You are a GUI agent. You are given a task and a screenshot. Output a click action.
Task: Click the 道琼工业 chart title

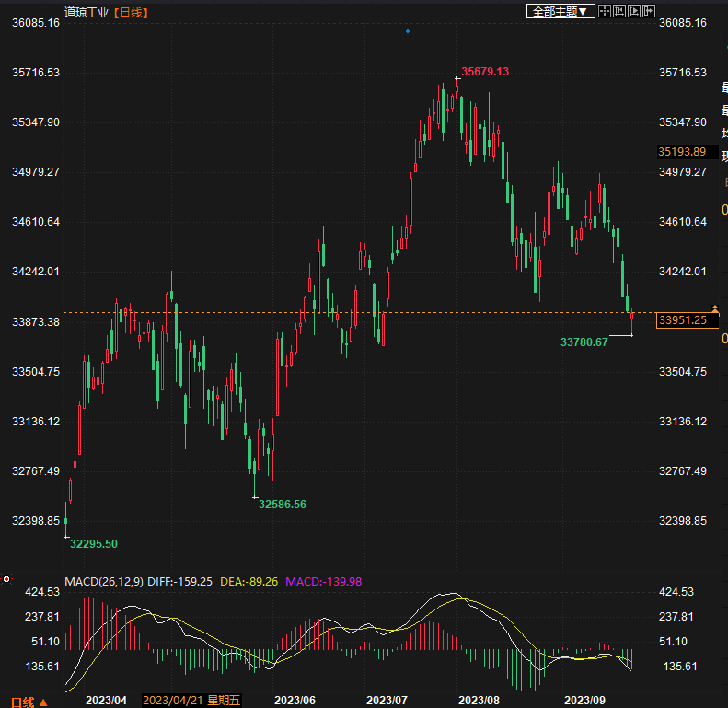click(x=86, y=12)
